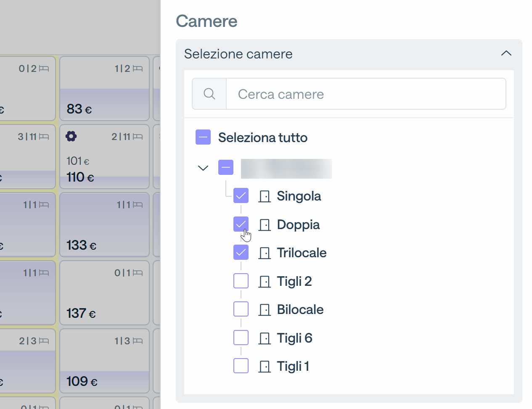Viewport: 532px width, 409px height.
Task: Click the door icon next to Bilocale
Action: pos(265,310)
